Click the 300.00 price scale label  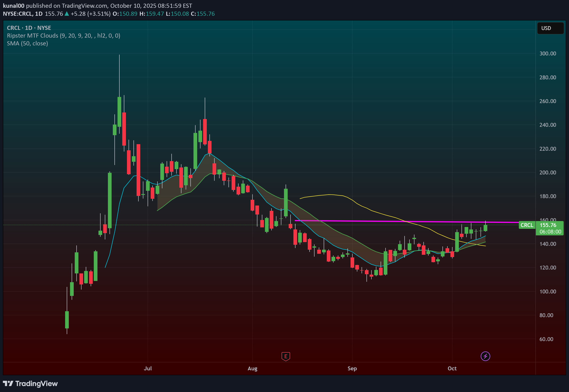point(548,54)
